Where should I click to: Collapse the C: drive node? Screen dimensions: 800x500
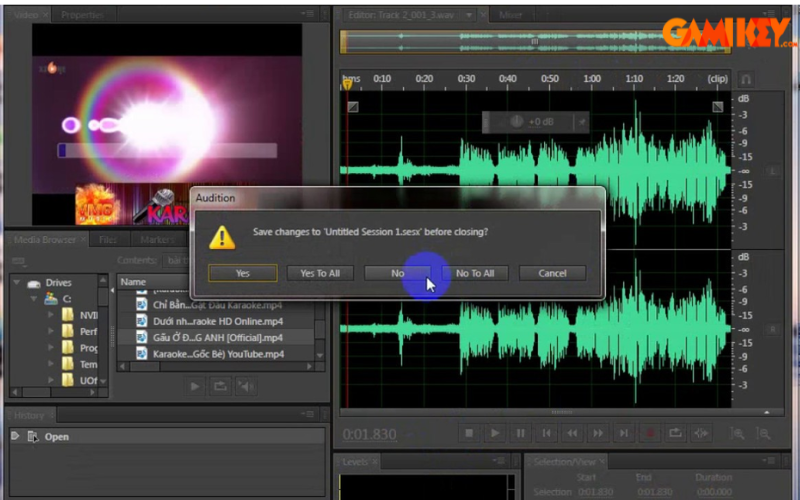tap(34, 298)
